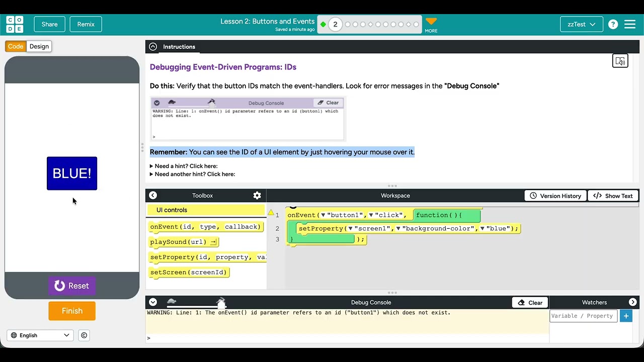Click the onEvent block keyword in workspace line 1

click(x=301, y=215)
